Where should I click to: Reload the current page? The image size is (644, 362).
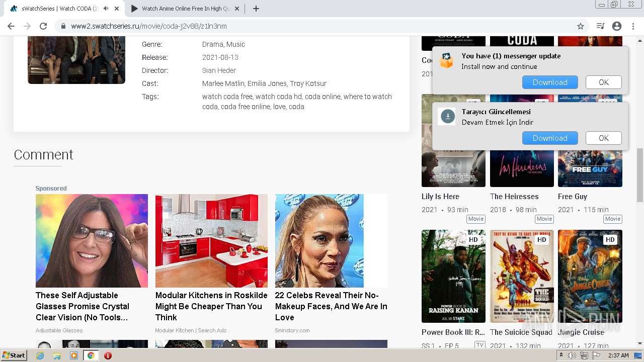pyautogui.click(x=43, y=26)
